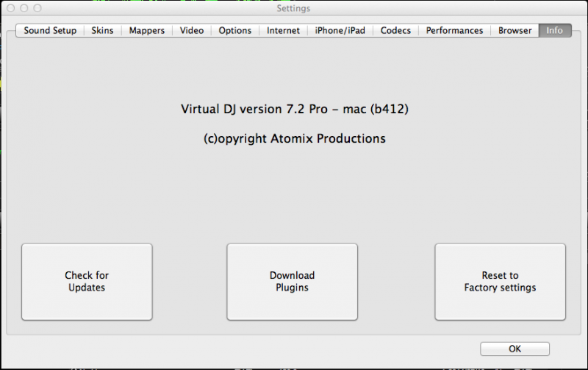Go to the Video tab
The height and width of the screenshot is (370, 588).
[192, 30]
